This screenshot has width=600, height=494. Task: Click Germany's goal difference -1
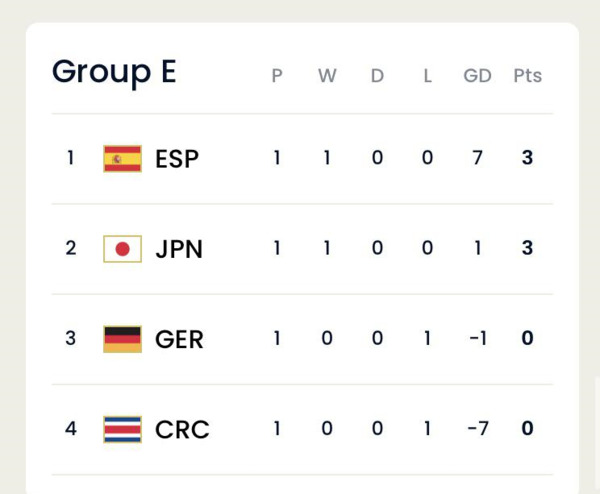point(478,338)
